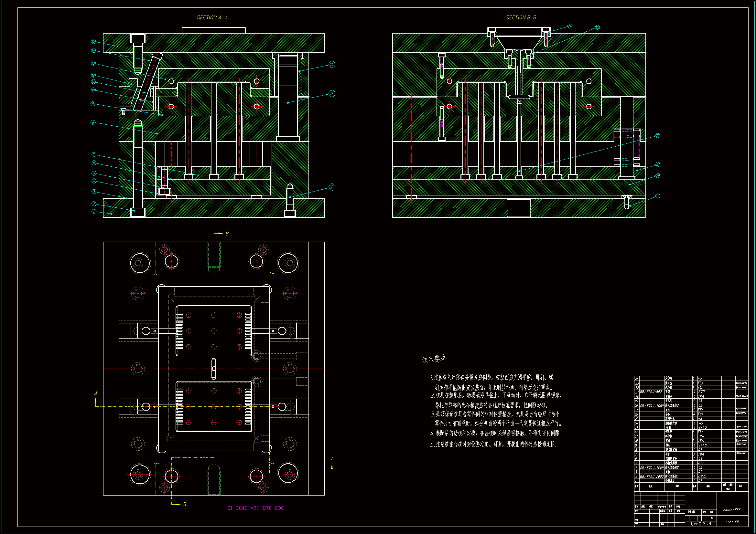
Task: Select balloon number 16 beside guide bushing
Action: click(x=332, y=64)
